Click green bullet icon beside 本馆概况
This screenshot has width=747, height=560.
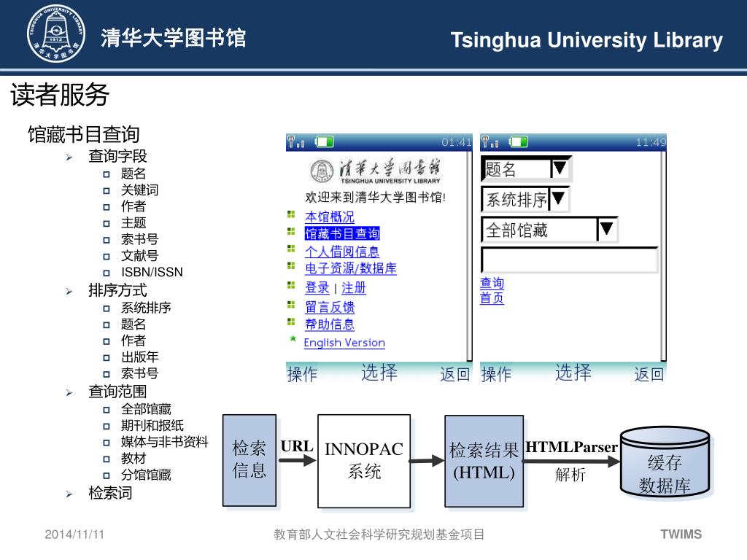[292, 215]
